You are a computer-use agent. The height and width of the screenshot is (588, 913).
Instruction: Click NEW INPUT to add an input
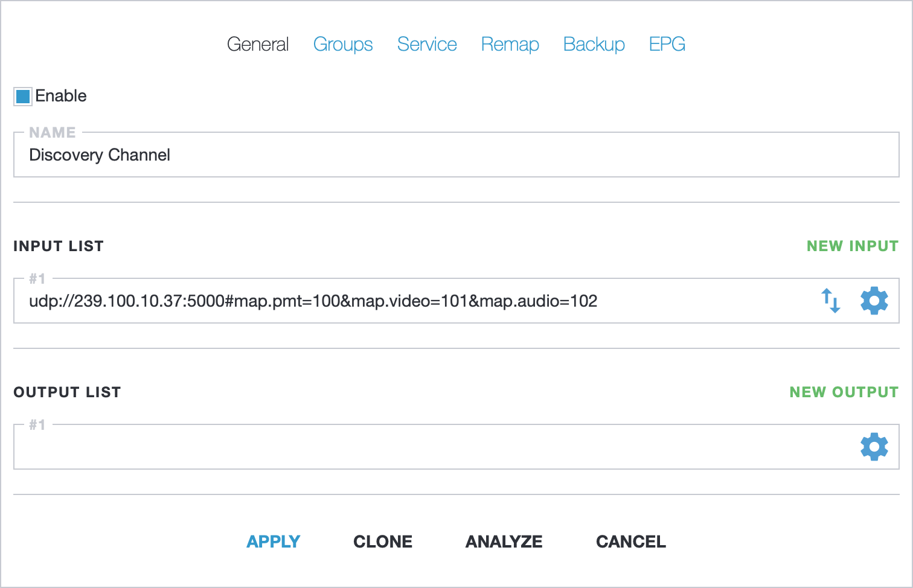(853, 246)
